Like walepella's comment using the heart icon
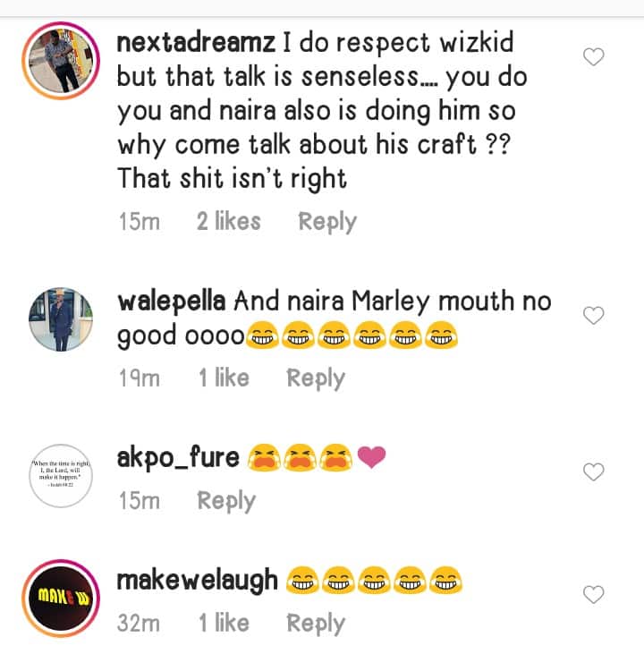Screen dimensions: 644x671 coord(593,315)
